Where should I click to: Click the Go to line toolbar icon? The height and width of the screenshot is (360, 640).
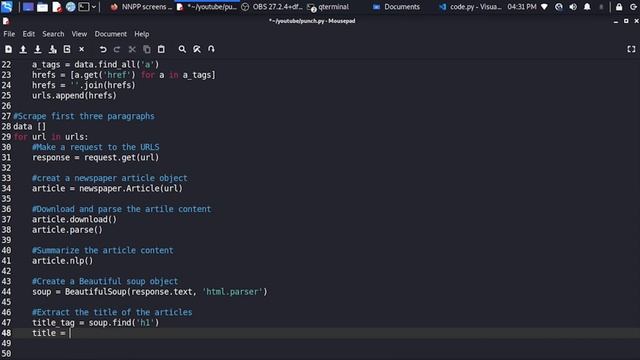click(x=211, y=49)
